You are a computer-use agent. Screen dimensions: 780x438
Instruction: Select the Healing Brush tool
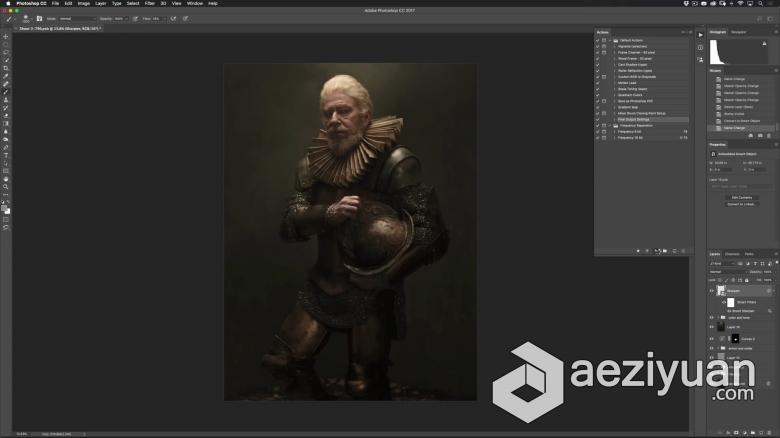[5, 84]
